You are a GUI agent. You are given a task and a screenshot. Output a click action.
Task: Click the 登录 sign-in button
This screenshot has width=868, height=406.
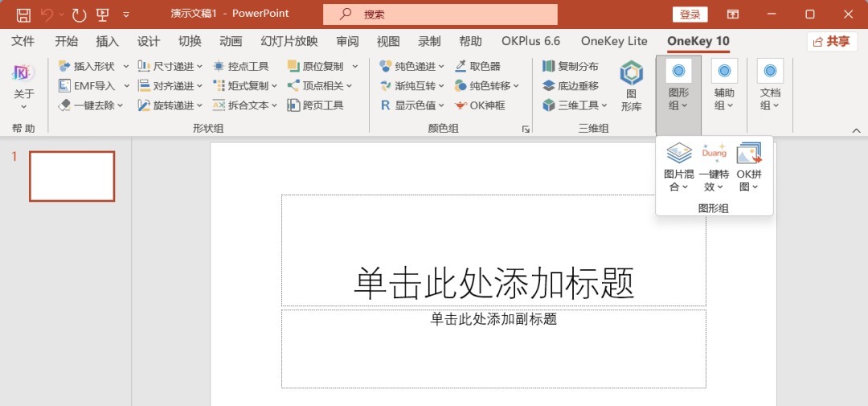pyautogui.click(x=690, y=14)
